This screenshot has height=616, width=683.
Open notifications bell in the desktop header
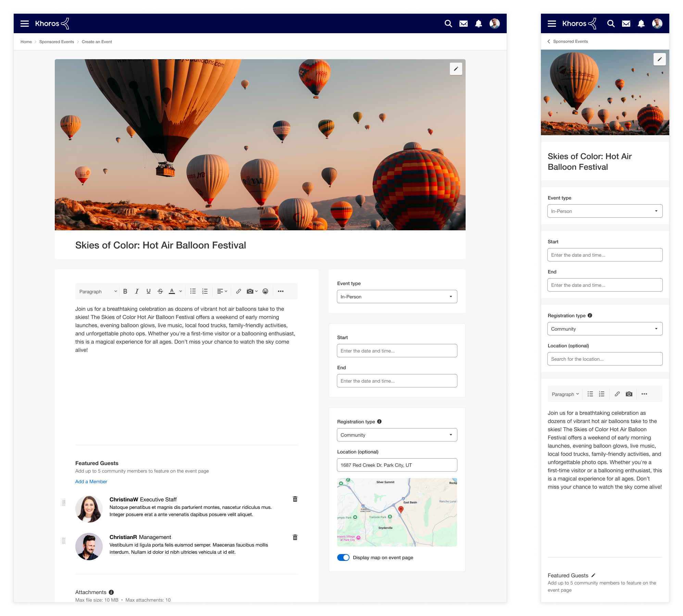[x=479, y=24]
